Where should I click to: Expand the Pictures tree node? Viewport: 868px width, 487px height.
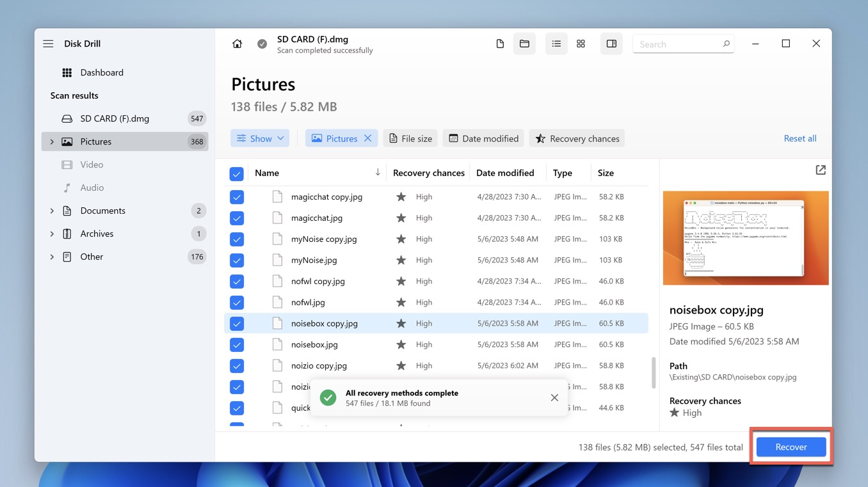tap(52, 141)
